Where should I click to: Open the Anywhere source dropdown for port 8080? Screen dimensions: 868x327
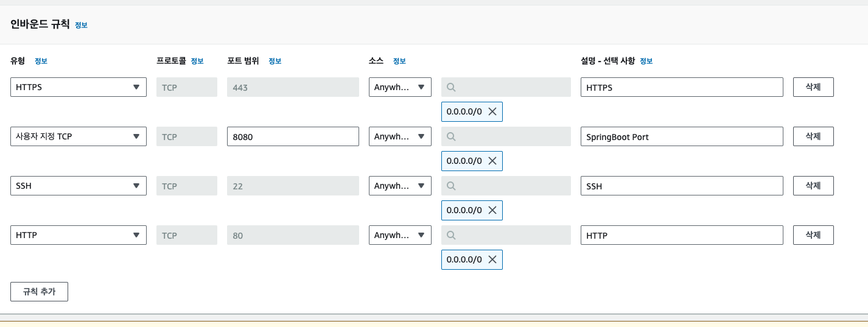[x=400, y=136]
